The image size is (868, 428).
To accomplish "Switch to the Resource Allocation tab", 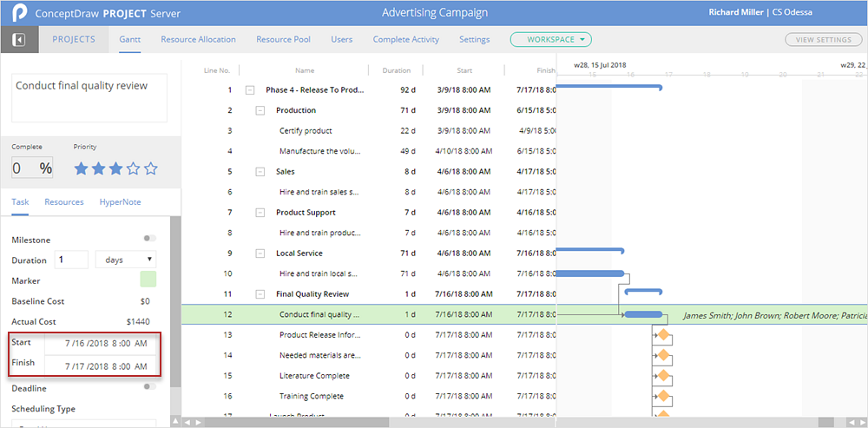I will [x=198, y=40].
